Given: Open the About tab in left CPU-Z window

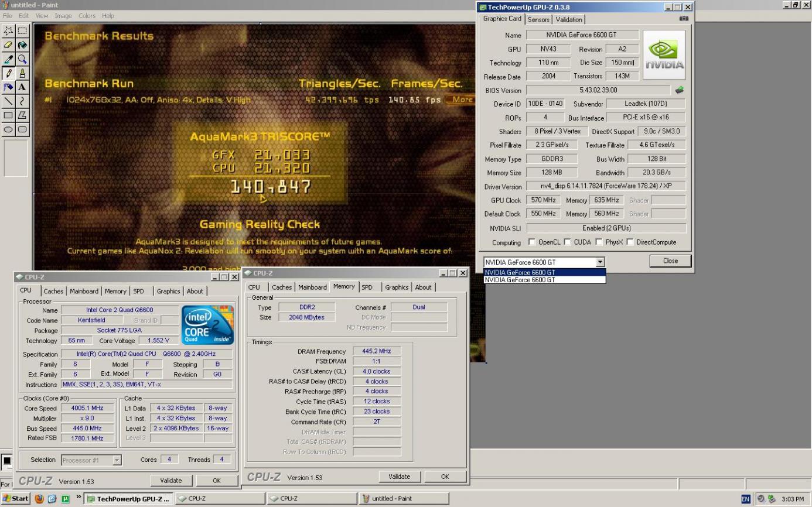Looking at the screenshot, I should coord(195,291).
